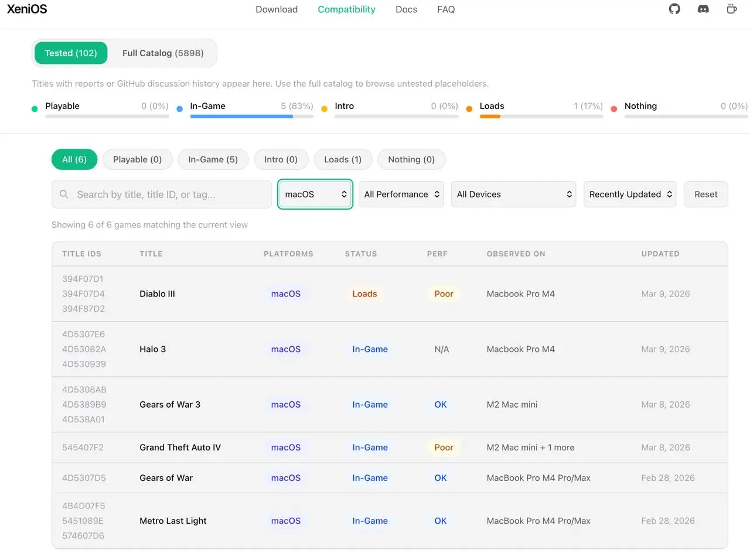Click title ID 394F07D1

83,279
